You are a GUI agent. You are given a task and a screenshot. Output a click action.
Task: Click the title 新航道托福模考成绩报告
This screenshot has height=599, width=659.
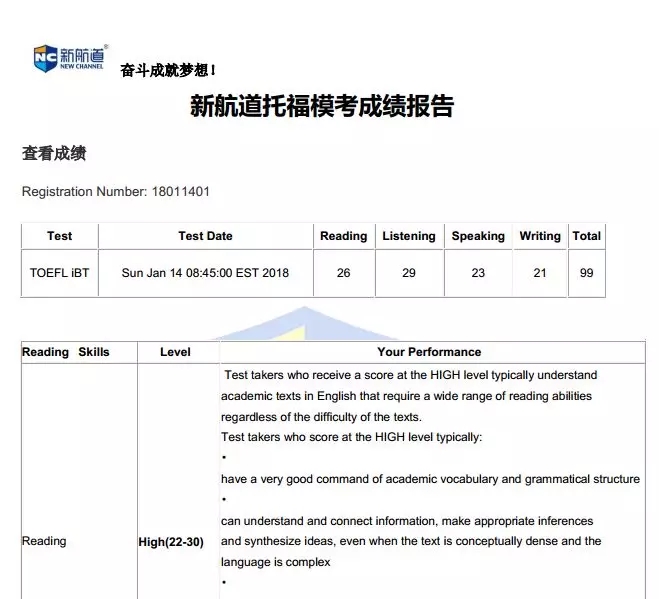tap(322, 106)
